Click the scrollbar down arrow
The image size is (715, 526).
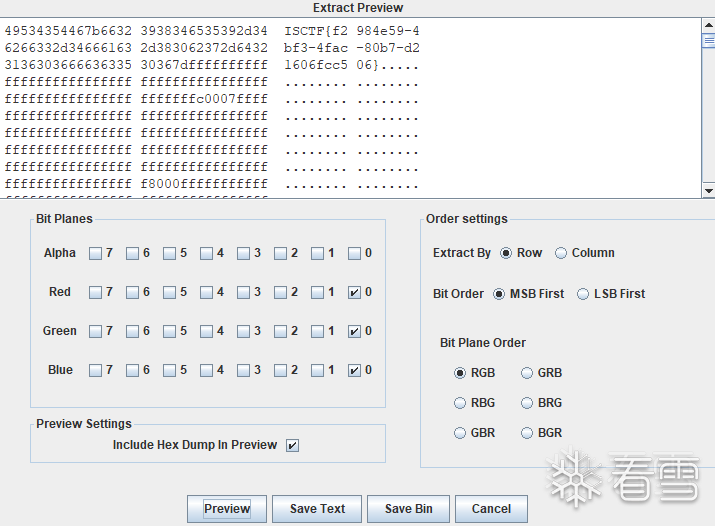[709, 191]
